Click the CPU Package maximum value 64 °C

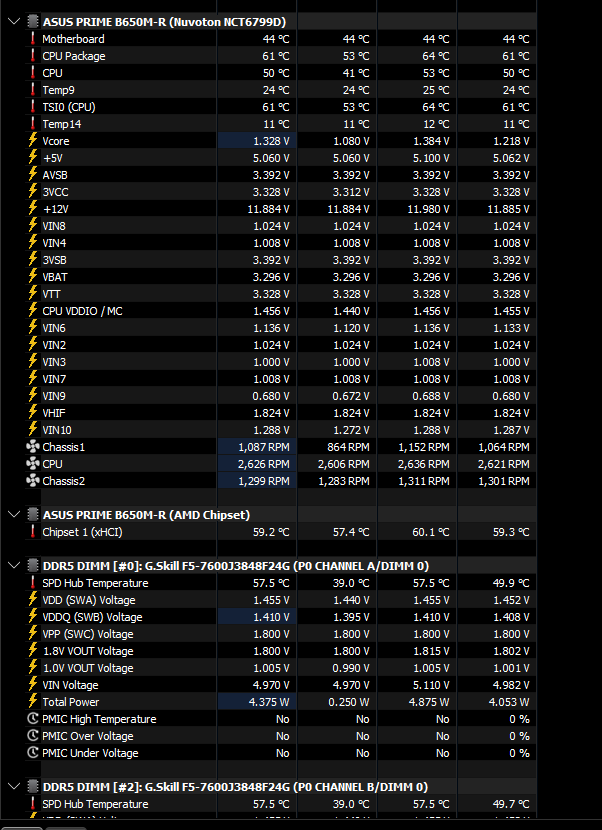point(436,56)
